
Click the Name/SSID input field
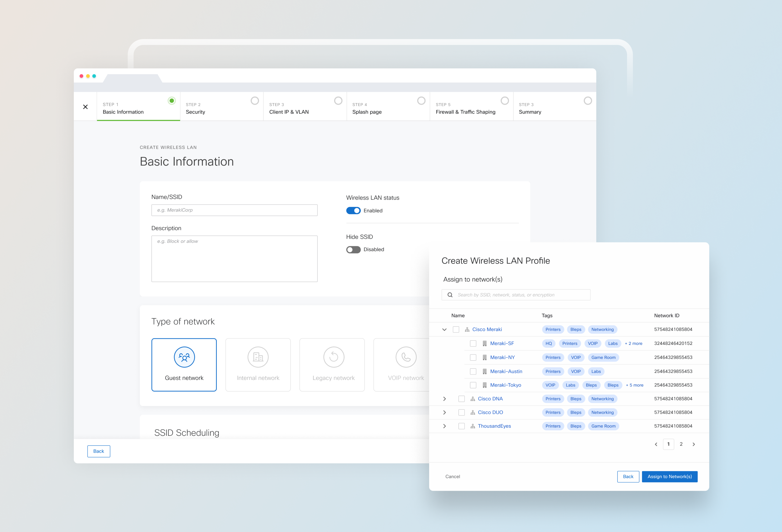[x=234, y=210]
